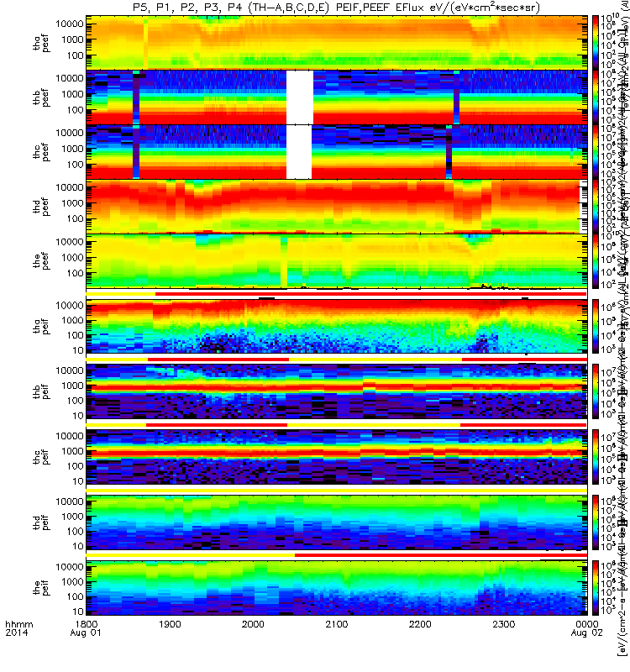Click the 0000 time axis label

587,624
